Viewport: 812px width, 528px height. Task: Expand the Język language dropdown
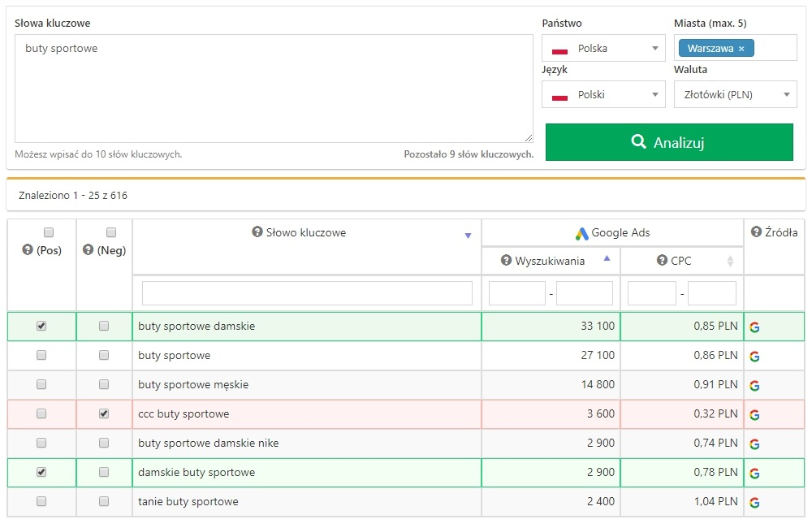coord(603,95)
